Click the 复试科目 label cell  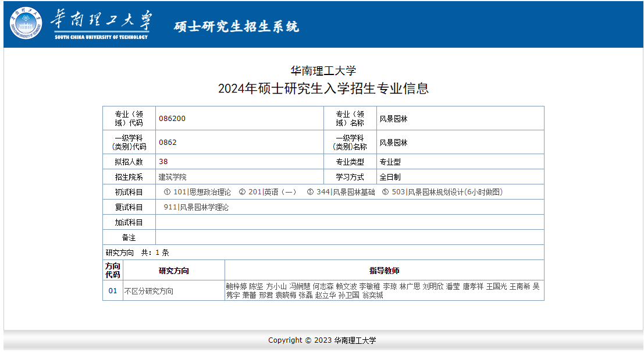[129, 207]
